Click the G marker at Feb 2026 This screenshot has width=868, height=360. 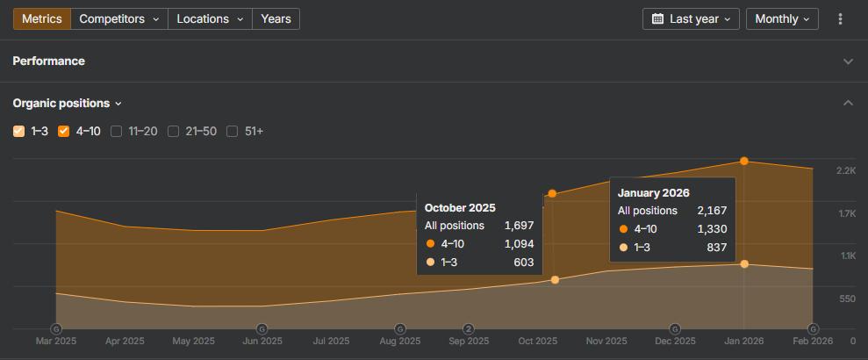(813, 329)
